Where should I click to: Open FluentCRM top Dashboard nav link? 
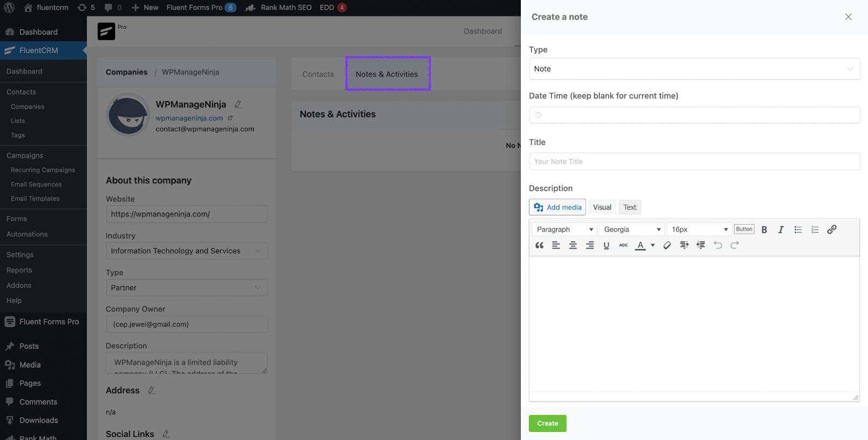pyautogui.click(x=483, y=31)
